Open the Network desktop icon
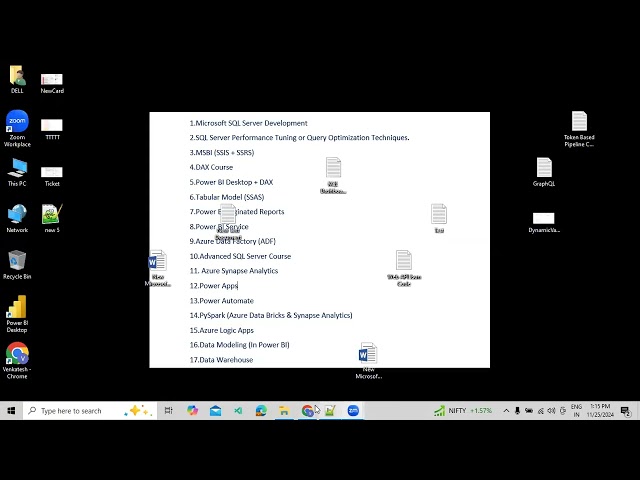 coord(17,219)
